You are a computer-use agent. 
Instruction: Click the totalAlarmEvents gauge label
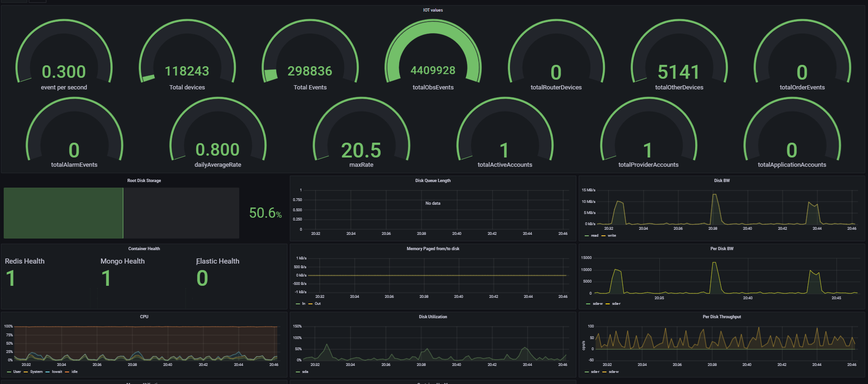74,165
